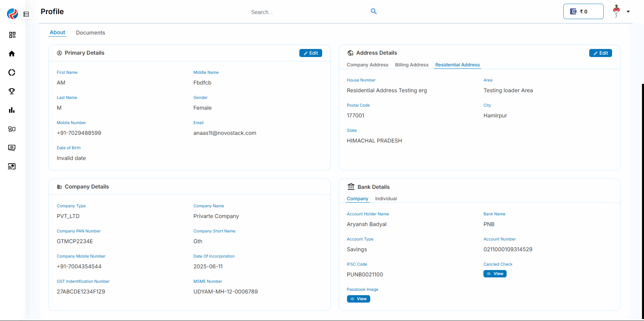
Task: Edit the Address Details section
Action: [600, 53]
